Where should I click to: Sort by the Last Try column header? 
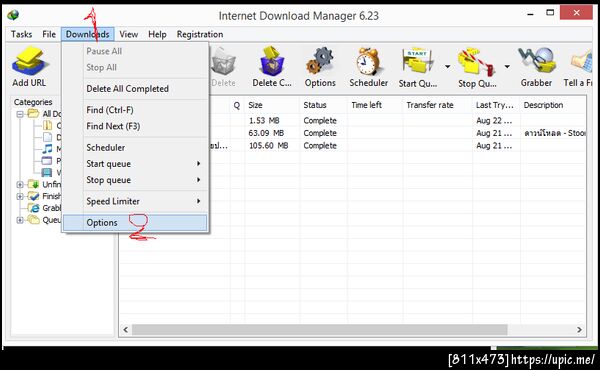496,105
